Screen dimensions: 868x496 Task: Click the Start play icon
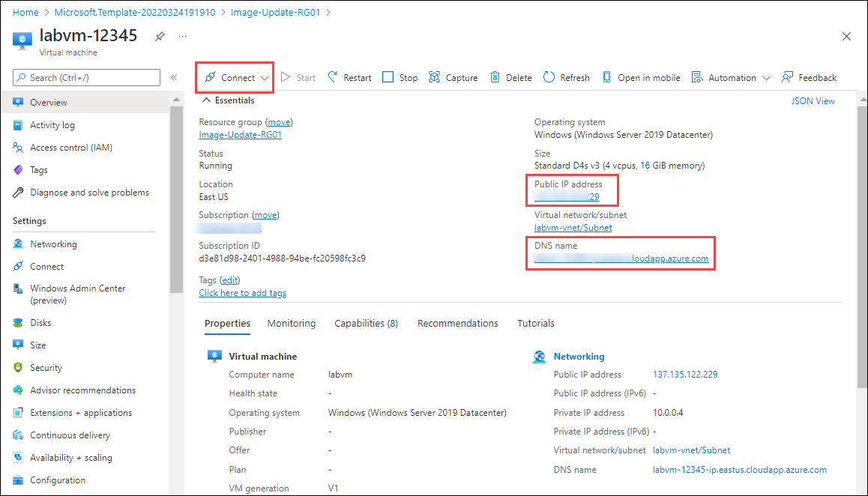coord(286,77)
